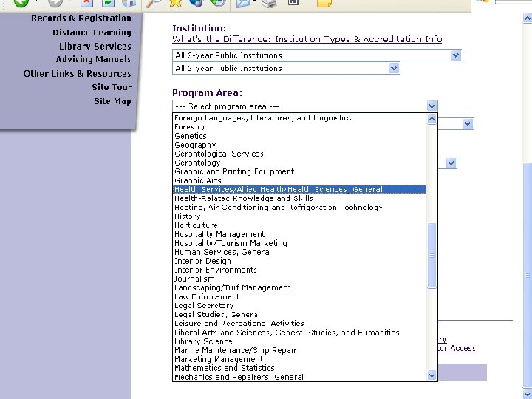Open the dropdown arrow partly hidden behind list top
The height and width of the screenshot is (399, 532).
[468, 124]
